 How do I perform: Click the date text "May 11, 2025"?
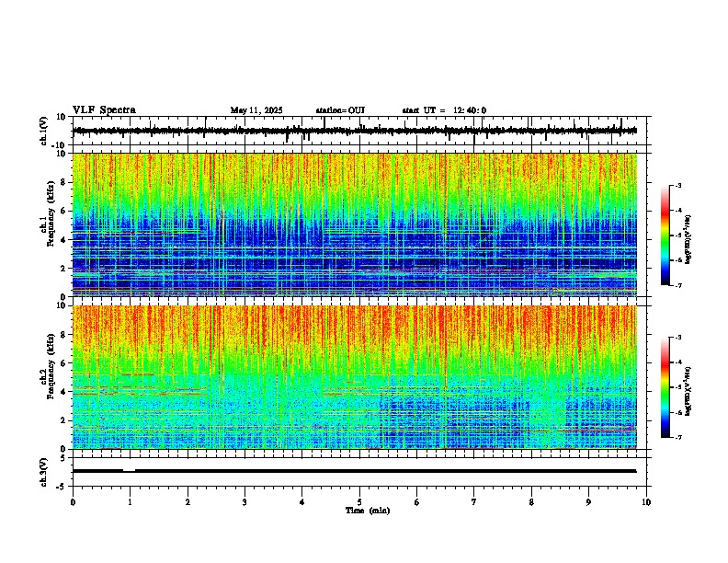(256, 110)
